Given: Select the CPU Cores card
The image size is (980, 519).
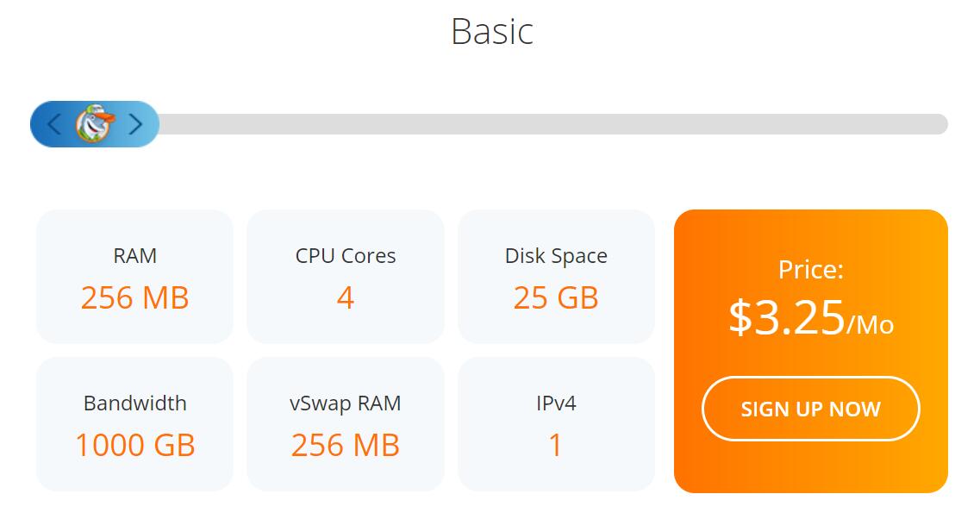Looking at the screenshot, I should 346,277.
